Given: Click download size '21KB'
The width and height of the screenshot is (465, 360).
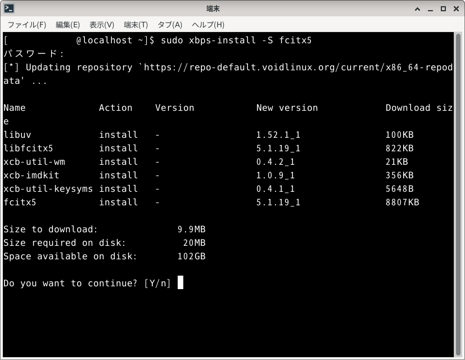Looking at the screenshot, I should pos(397,162).
